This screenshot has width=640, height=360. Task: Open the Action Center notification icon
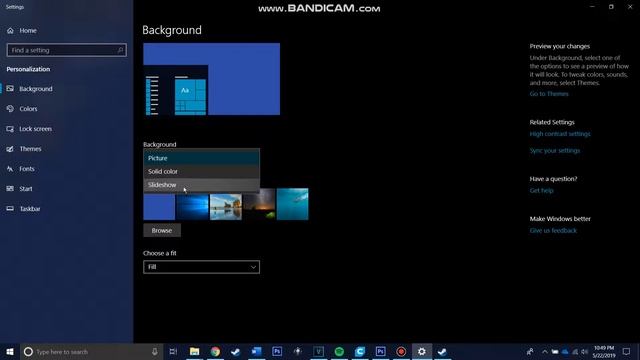[627, 351]
